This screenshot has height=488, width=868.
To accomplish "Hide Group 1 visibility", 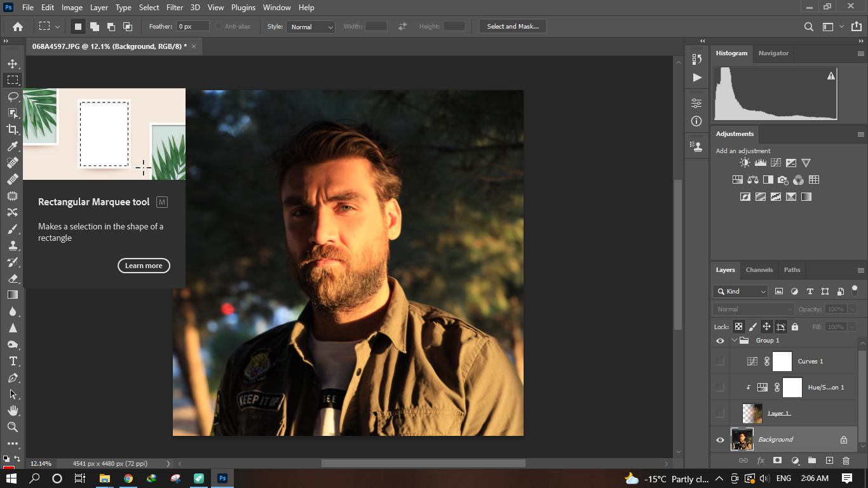I will coord(720,341).
